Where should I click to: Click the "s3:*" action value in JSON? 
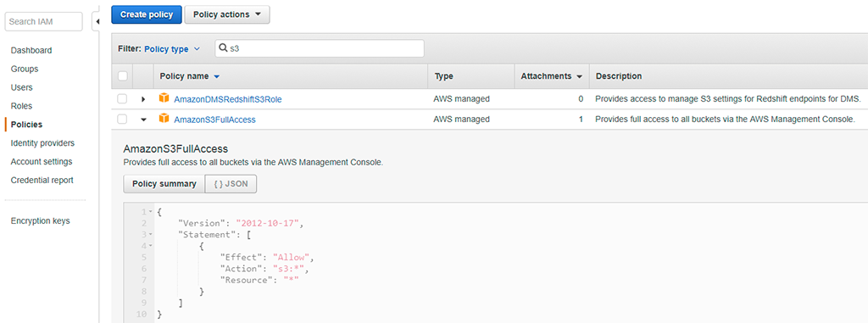pyautogui.click(x=288, y=269)
